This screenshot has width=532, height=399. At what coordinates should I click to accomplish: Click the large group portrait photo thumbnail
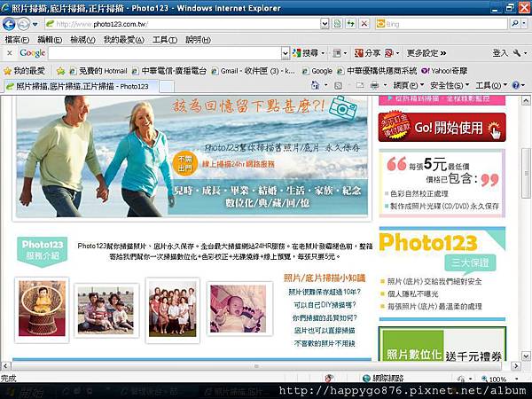point(172,309)
